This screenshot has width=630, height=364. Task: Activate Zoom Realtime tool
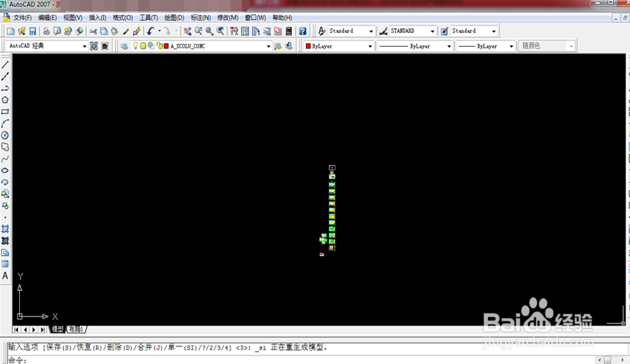click(x=198, y=31)
